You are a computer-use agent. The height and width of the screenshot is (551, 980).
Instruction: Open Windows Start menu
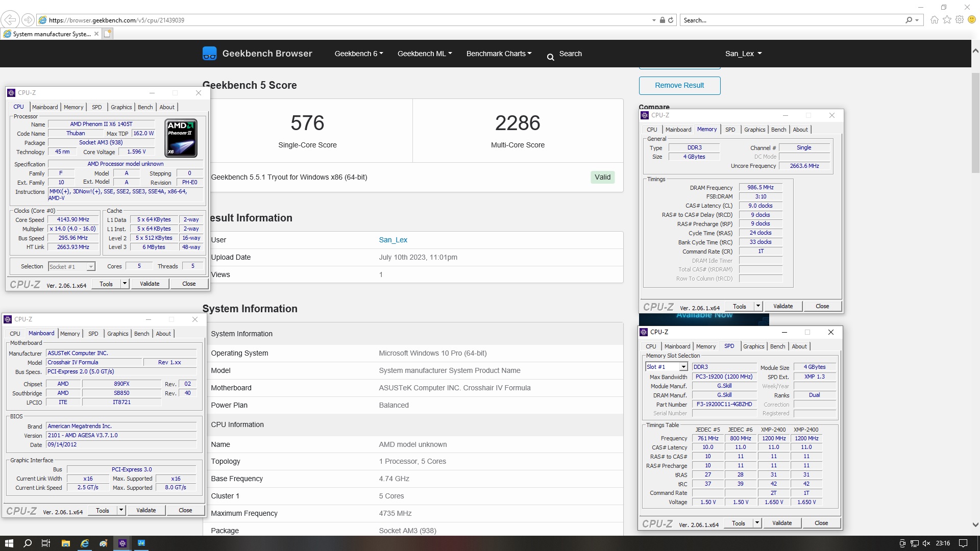9,543
